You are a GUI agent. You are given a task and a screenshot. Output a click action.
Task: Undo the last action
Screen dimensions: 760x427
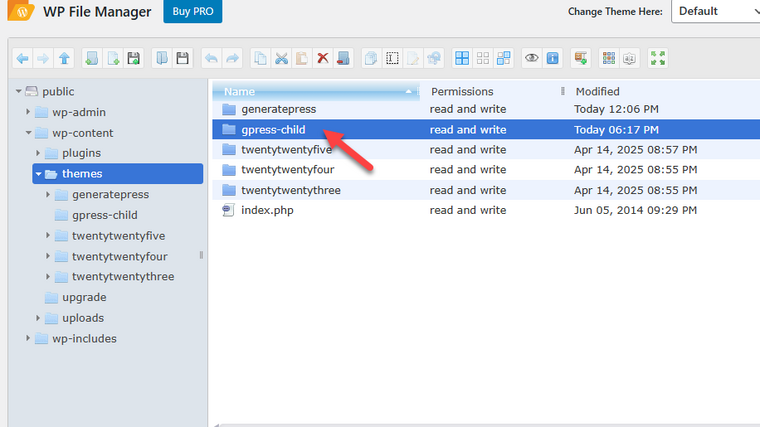coord(211,59)
